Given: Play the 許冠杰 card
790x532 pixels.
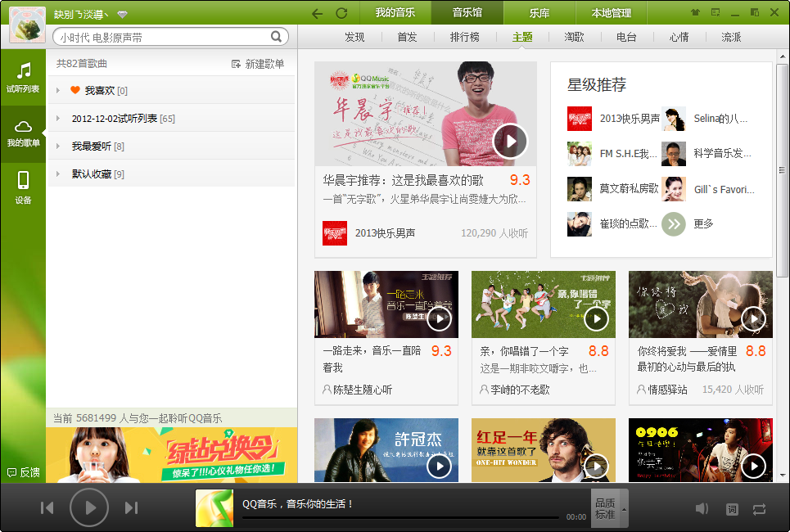Looking at the screenshot, I should [x=440, y=466].
